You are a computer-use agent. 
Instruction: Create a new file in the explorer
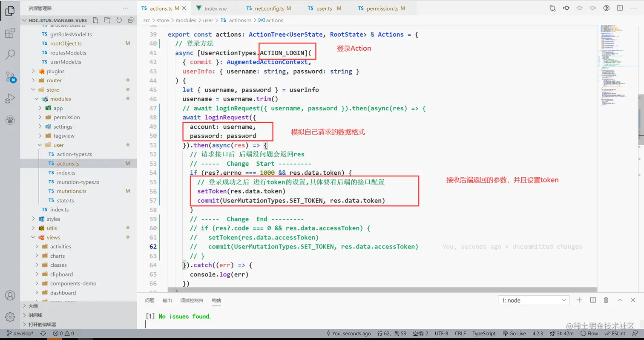[x=96, y=20]
